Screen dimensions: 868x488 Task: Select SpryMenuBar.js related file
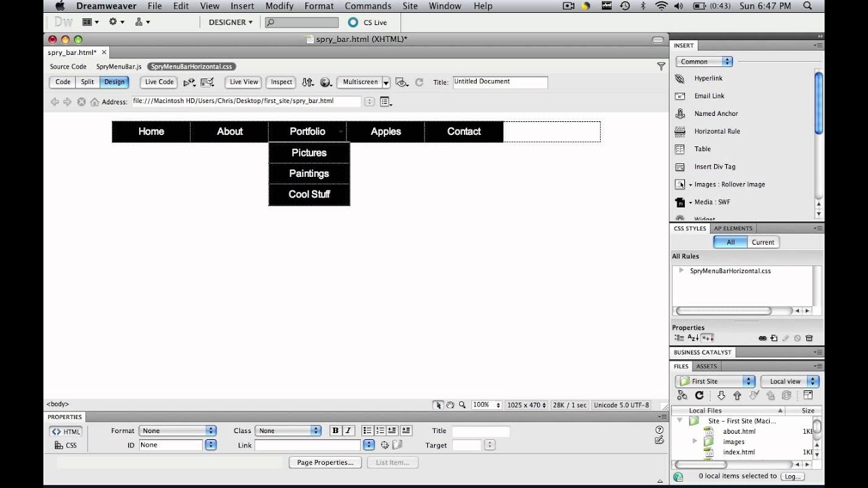(x=119, y=66)
